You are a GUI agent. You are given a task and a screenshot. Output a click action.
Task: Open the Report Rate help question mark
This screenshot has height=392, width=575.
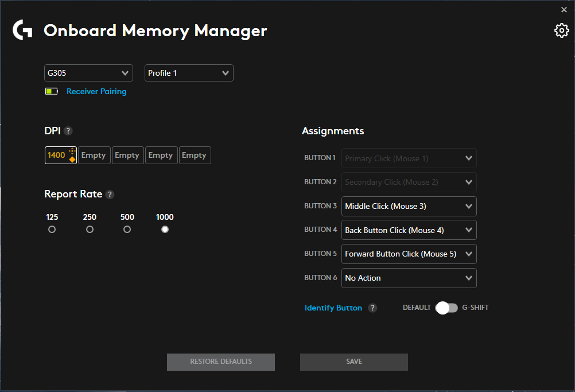(110, 195)
